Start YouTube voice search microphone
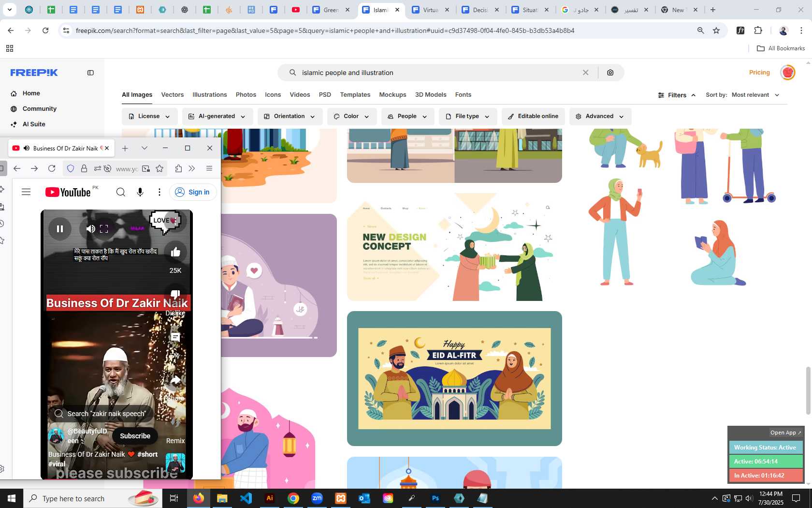Image resolution: width=812 pixels, height=508 pixels. point(140,192)
